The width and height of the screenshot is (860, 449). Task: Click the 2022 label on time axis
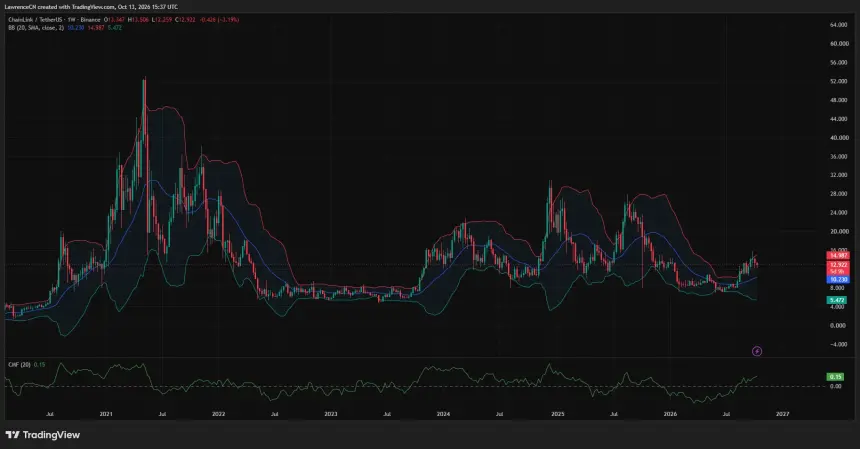tap(218, 414)
